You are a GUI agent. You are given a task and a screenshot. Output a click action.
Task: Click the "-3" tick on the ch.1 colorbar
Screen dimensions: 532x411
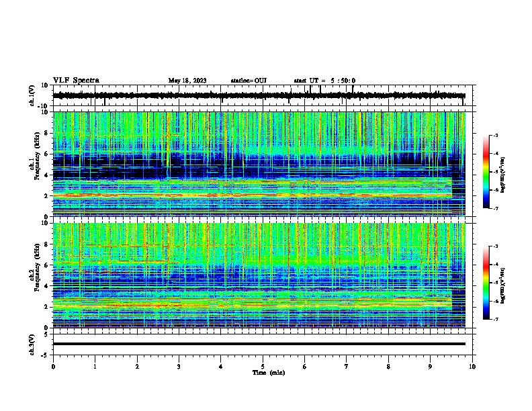point(496,136)
